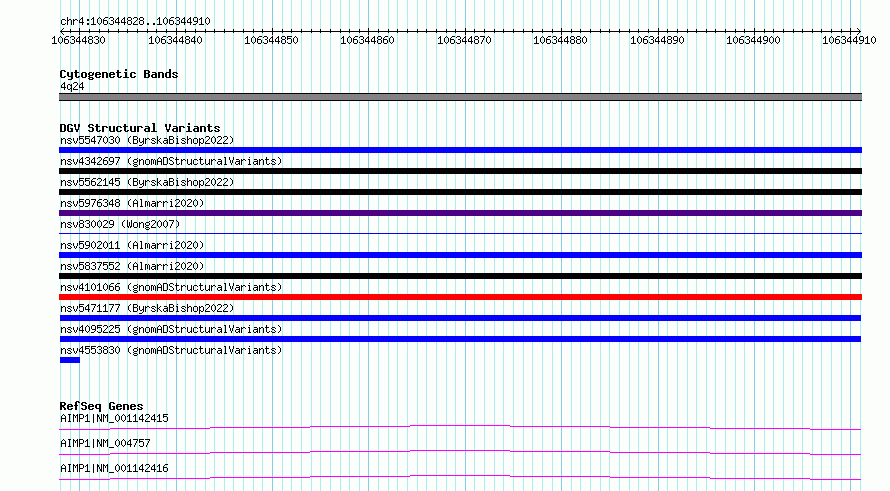The image size is (890, 491).
Task: Select the magenta line for AIMP1|NM_004757
Action: [x=460, y=452]
